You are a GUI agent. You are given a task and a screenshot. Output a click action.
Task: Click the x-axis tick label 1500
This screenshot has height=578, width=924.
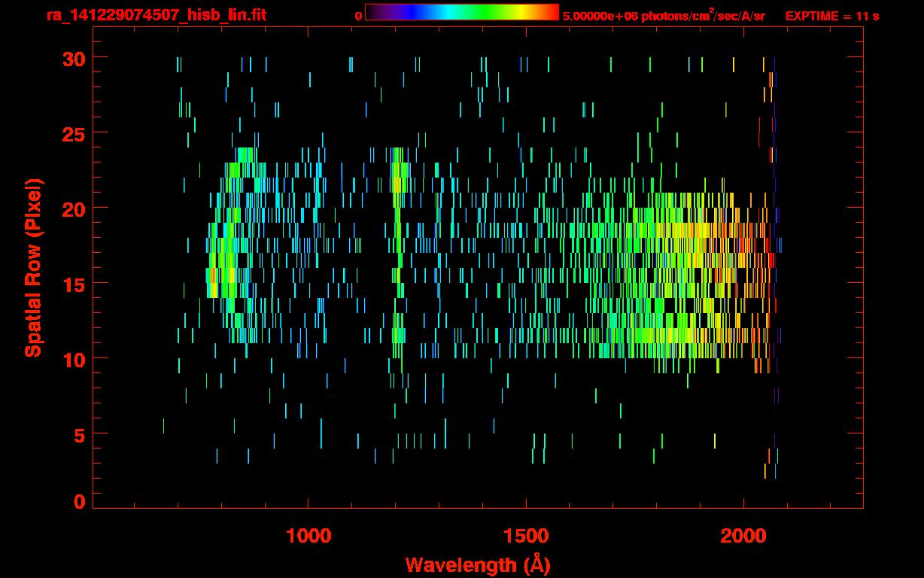[x=526, y=536]
